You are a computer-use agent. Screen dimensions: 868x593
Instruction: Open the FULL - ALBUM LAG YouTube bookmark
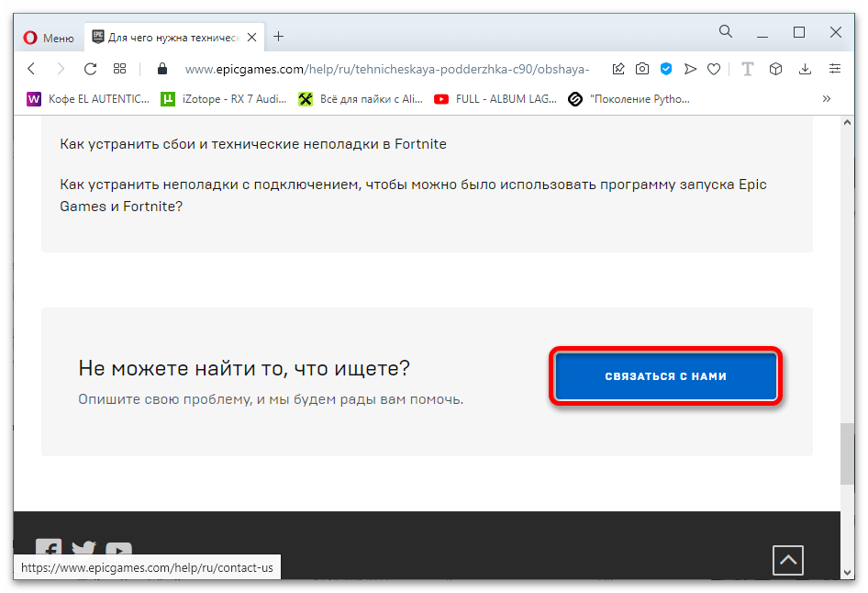(x=495, y=99)
